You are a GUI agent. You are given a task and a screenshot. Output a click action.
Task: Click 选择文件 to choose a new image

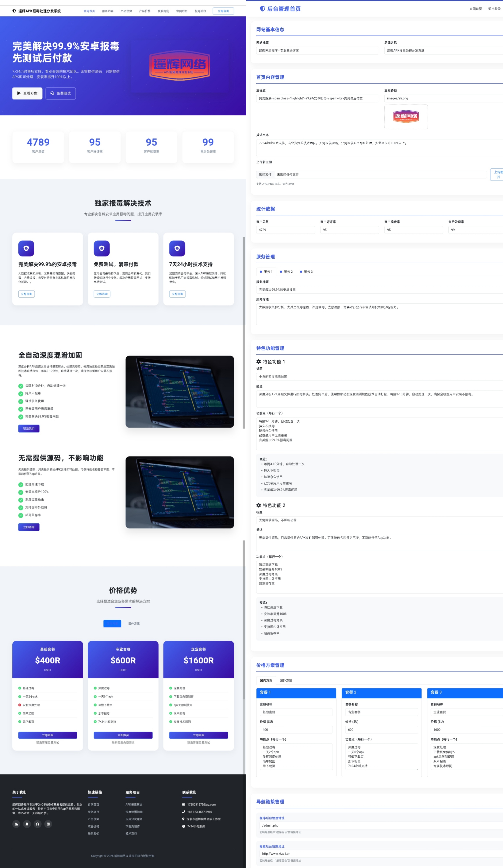265,174
